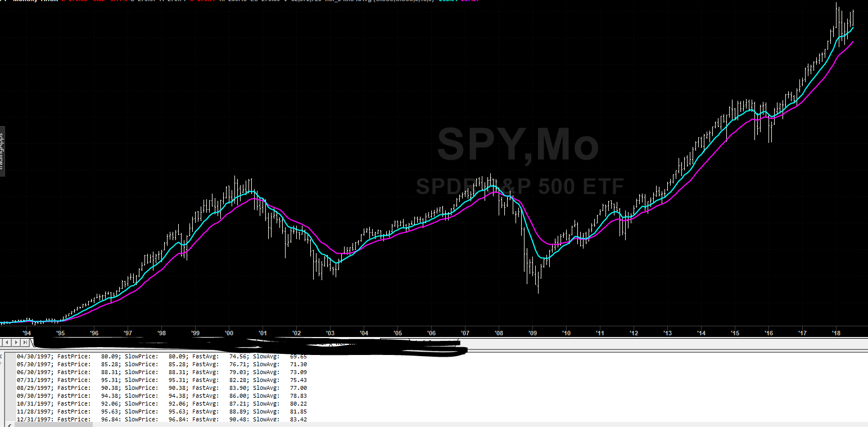868x427 pixels.
Task: Select the 09/30/1997 date in the log
Action: click(x=35, y=395)
